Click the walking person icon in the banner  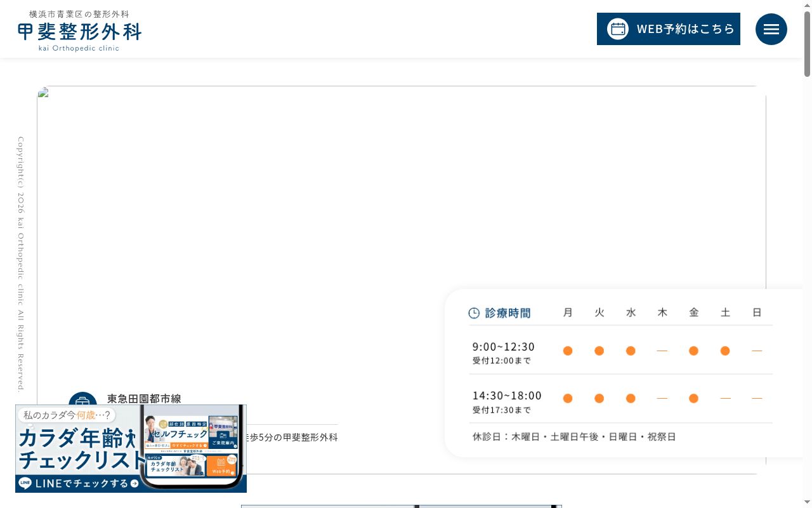point(131,438)
